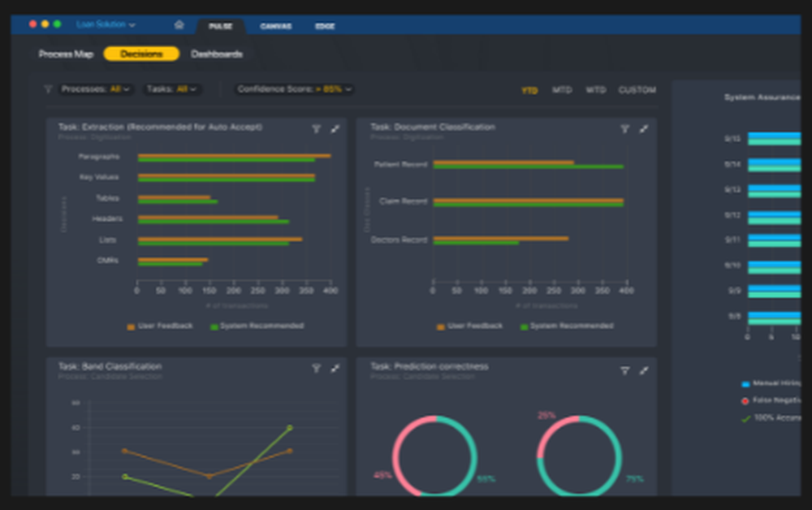Click the green Patient Record bar
The height and width of the screenshot is (510, 812).
click(529, 166)
